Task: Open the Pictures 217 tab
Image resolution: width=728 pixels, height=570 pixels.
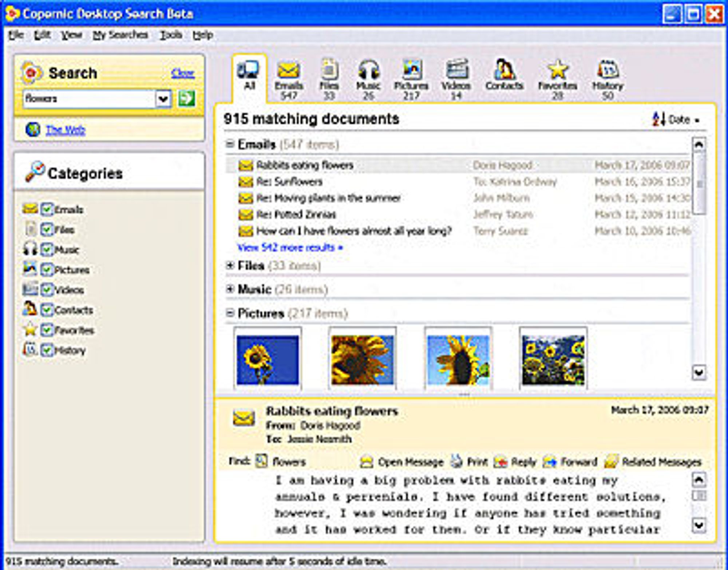Action: coord(411,79)
